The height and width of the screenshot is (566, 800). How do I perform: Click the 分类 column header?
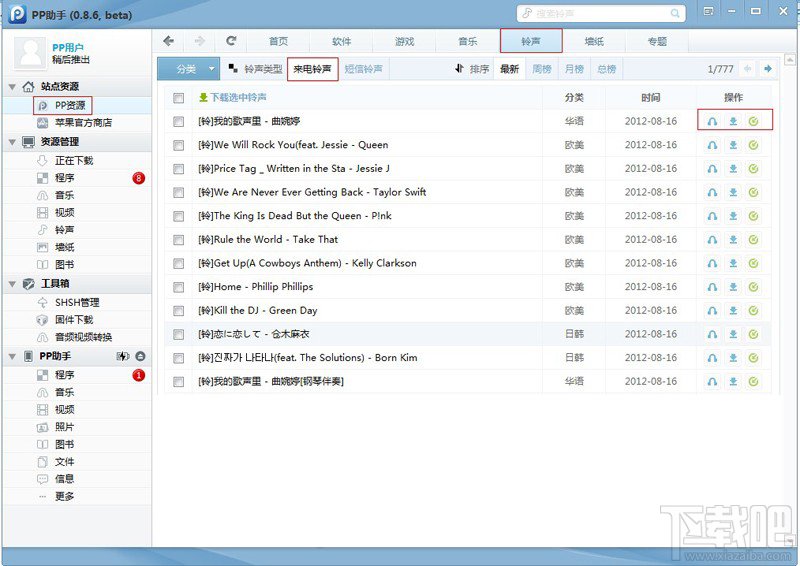coord(574,97)
